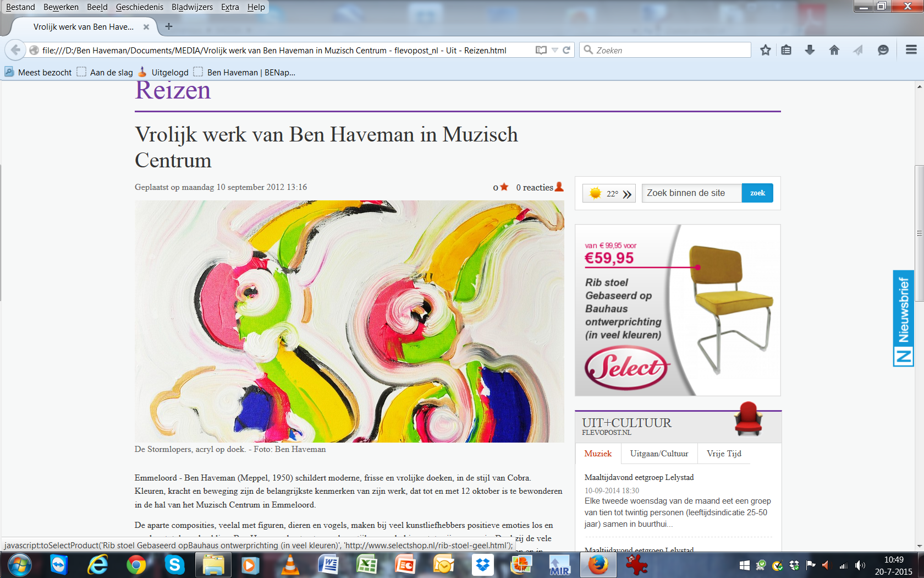This screenshot has width=924, height=578.
Task: Click the system tray volume speaker icon
Action: tap(860, 565)
